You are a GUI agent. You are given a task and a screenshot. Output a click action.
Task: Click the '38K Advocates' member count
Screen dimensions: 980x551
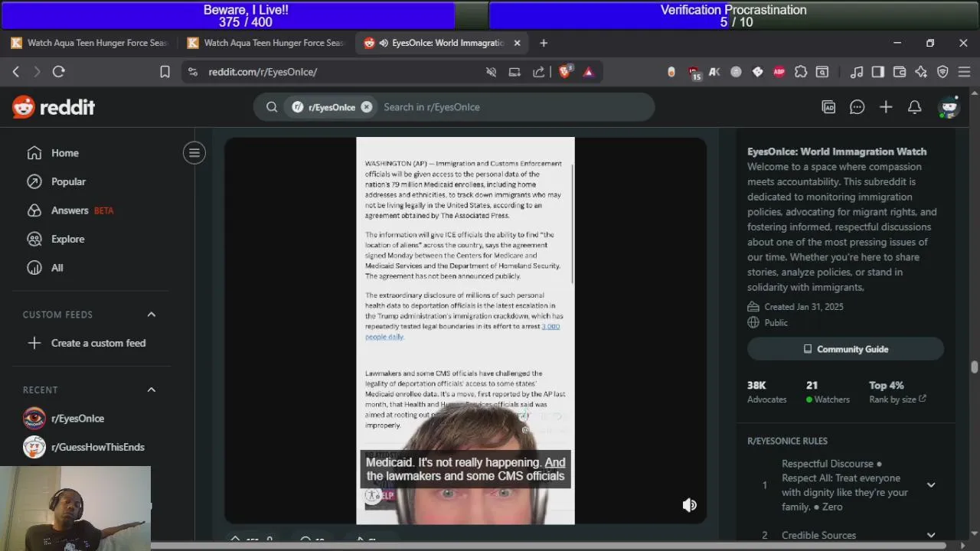point(766,392)
